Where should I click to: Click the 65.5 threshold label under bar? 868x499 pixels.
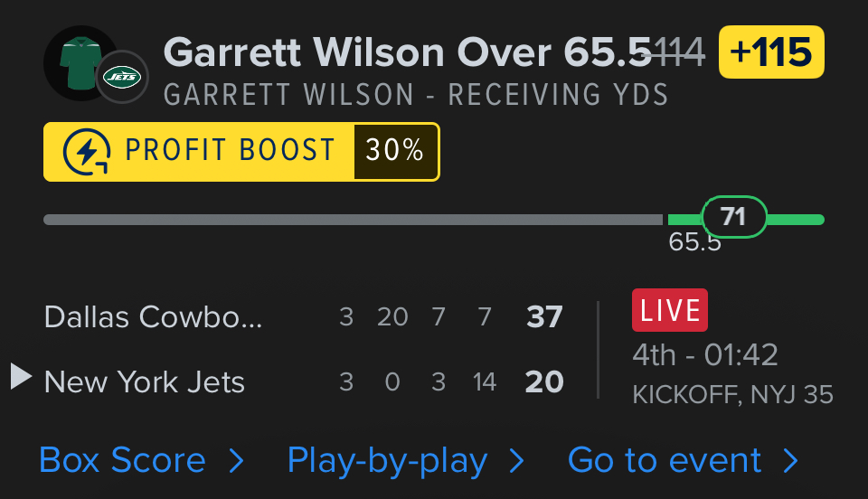point(694,242)
